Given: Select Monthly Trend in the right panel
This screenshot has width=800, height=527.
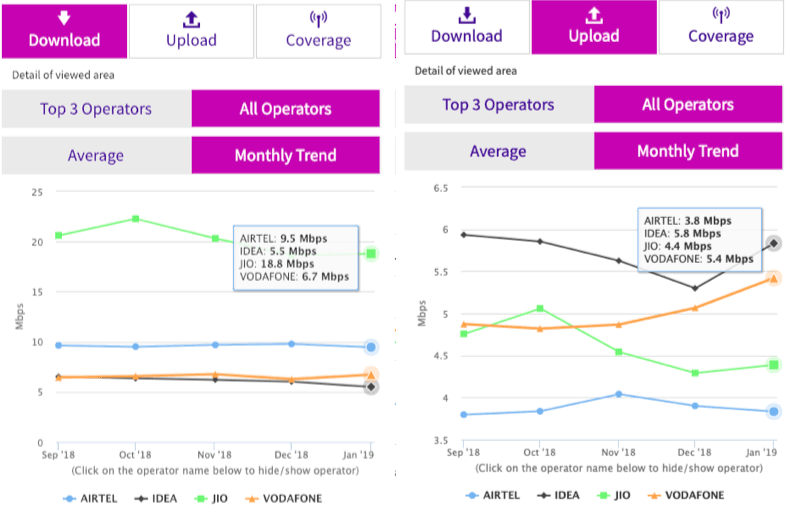Looking at the screenshot, I should tap(688, 151).
